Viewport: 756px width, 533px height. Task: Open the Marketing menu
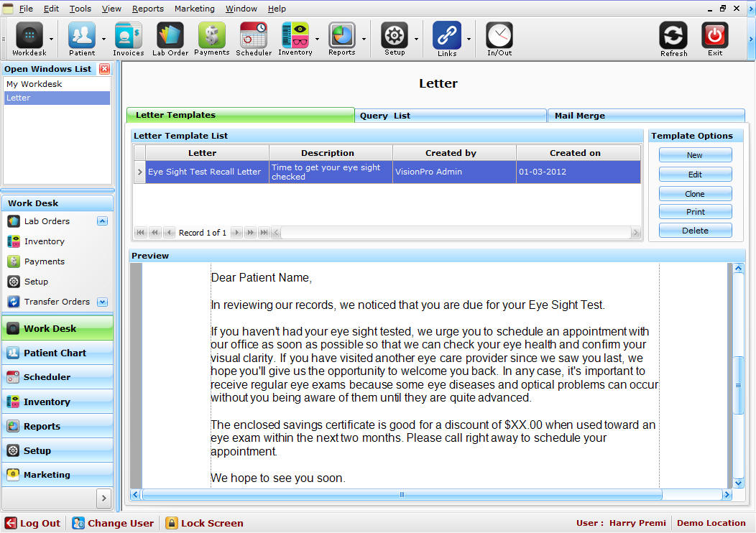[x=194, y=9]
